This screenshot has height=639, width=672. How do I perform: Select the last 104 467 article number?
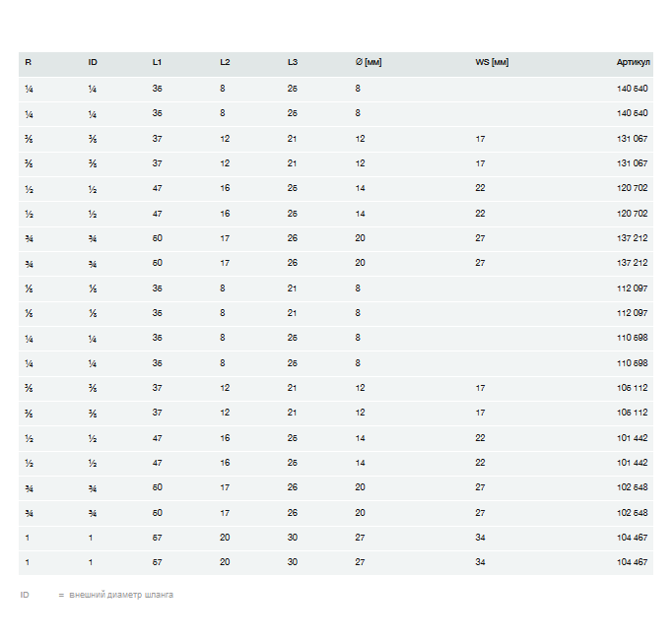(632, 562)
